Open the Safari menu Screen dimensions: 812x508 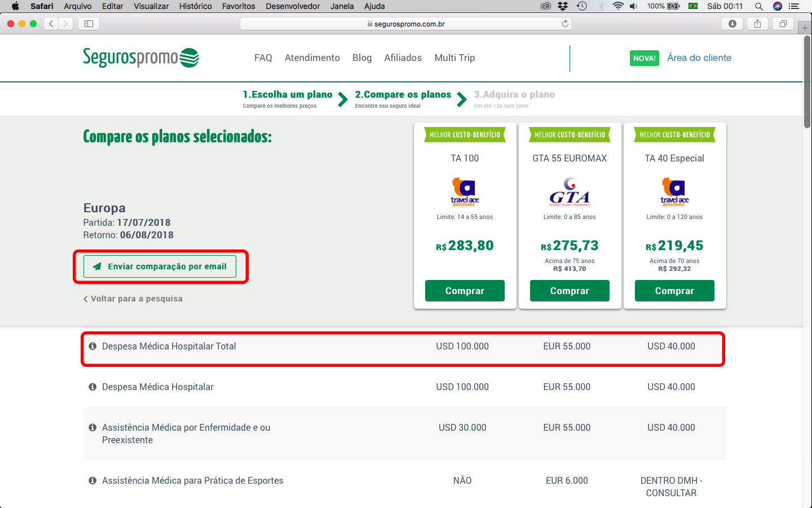tap(42, 6)
